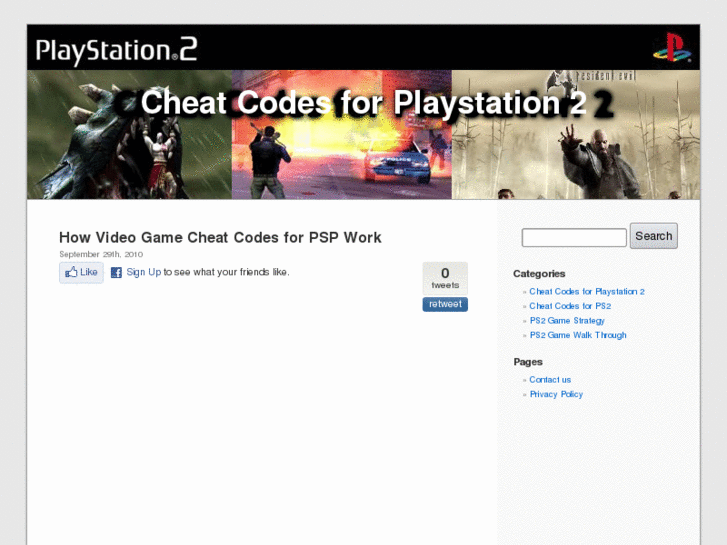Click the PlayStation 2 wordmark logo

[x=116, y=50]
